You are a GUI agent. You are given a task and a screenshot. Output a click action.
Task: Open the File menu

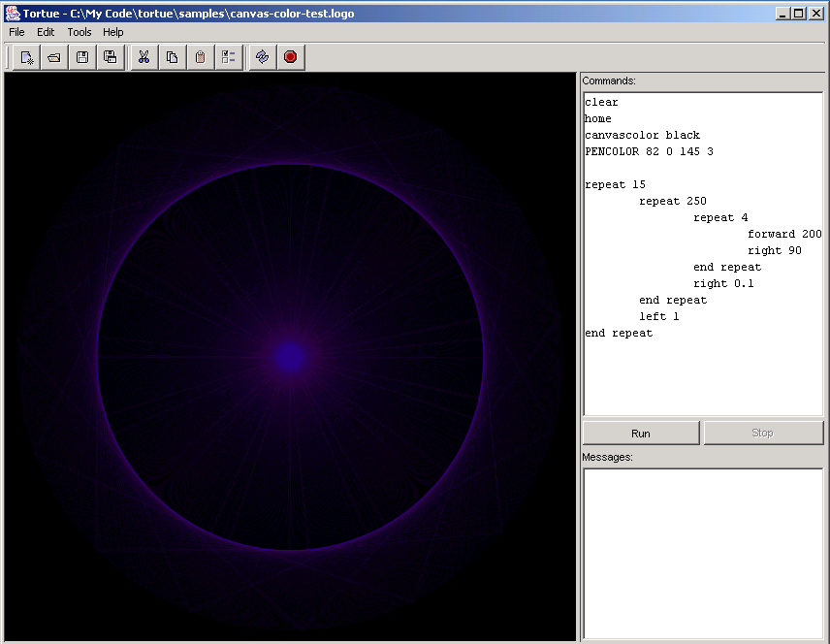point(16,32)
